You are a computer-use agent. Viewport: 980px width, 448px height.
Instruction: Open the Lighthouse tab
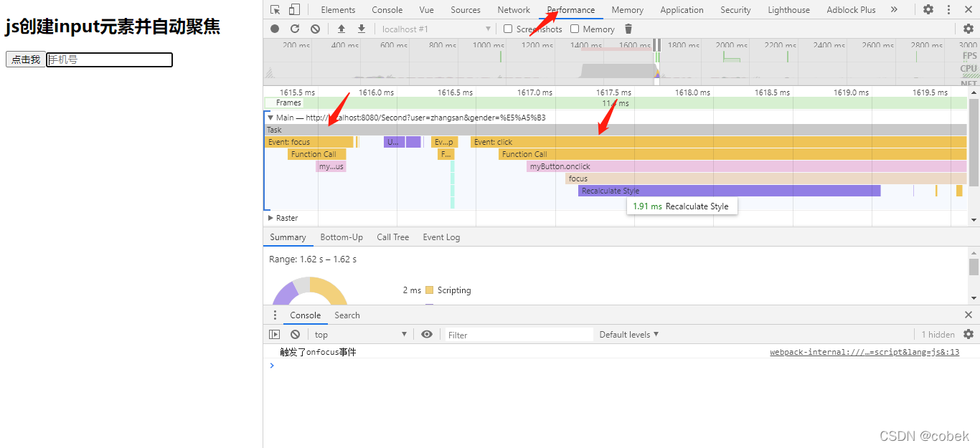789,10
